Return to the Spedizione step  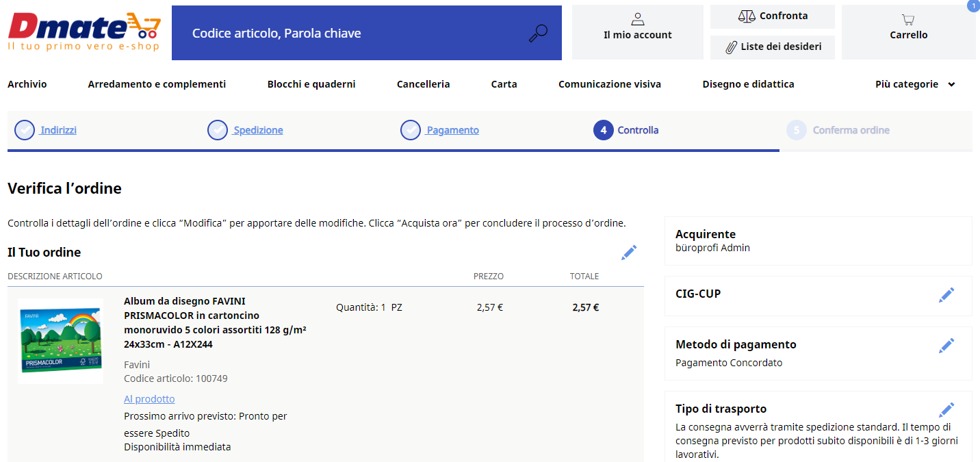258,130
